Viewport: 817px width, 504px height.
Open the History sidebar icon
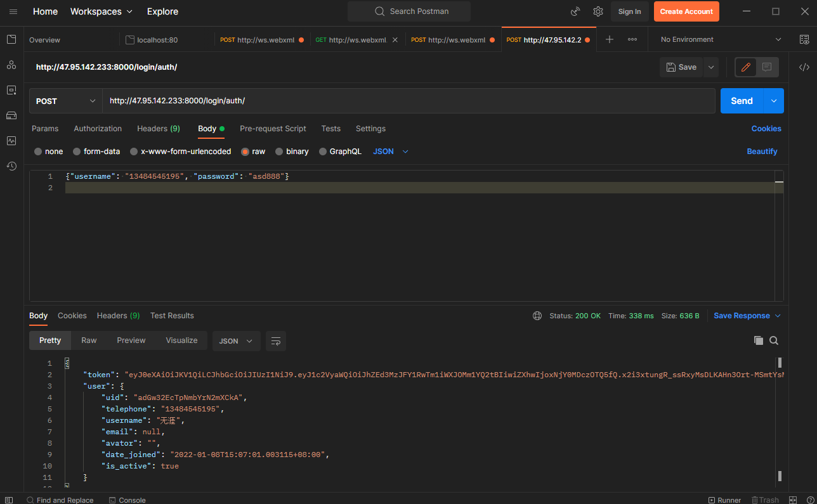[11, 166]
